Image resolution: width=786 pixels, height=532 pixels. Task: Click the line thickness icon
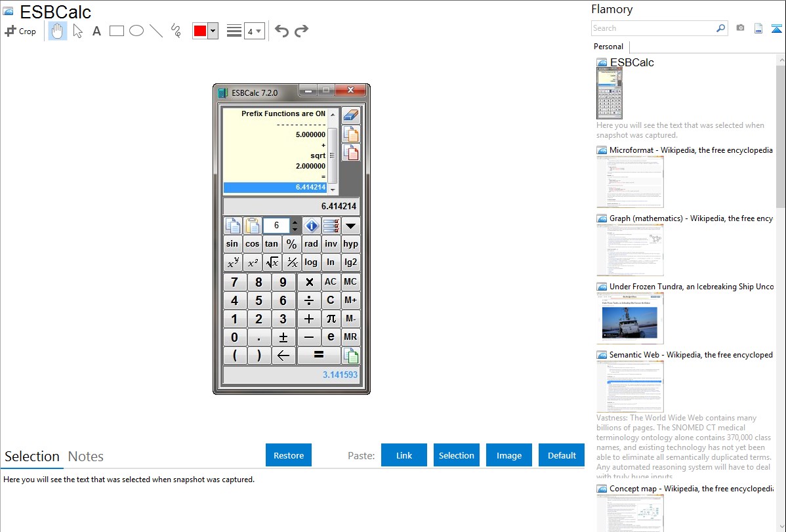tap(234, 31)
